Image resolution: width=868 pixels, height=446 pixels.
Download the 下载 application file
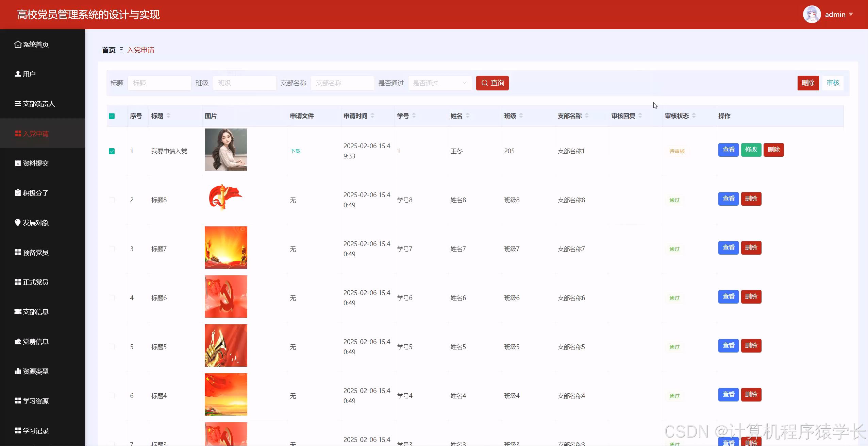click(295, 151)
